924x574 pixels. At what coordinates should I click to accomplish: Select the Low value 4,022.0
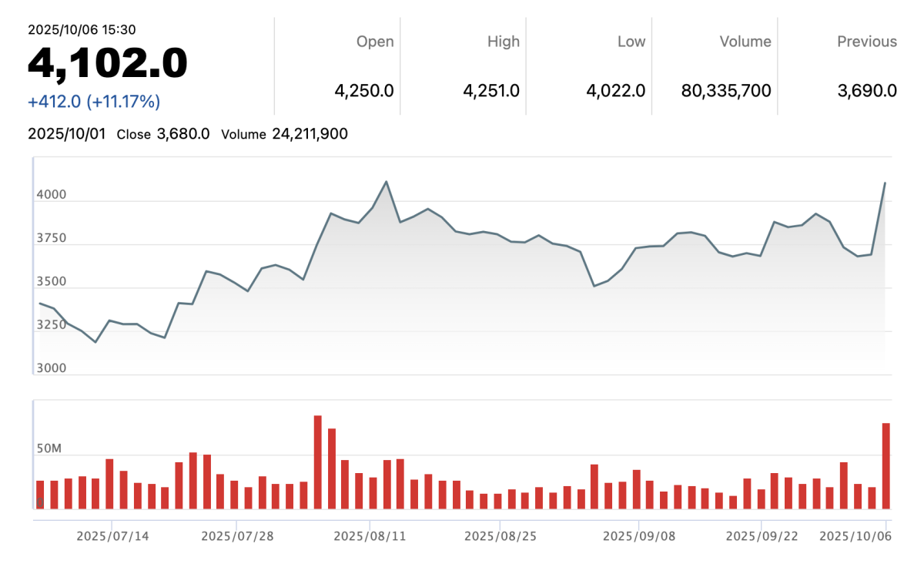(x=615, y=91)
